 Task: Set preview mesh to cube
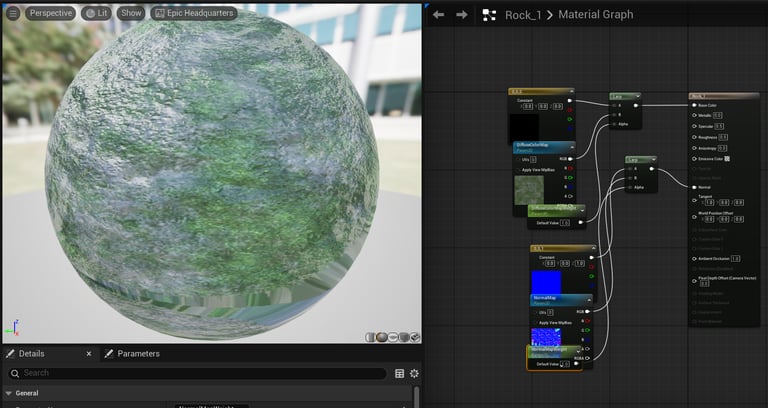pos(404,337)
